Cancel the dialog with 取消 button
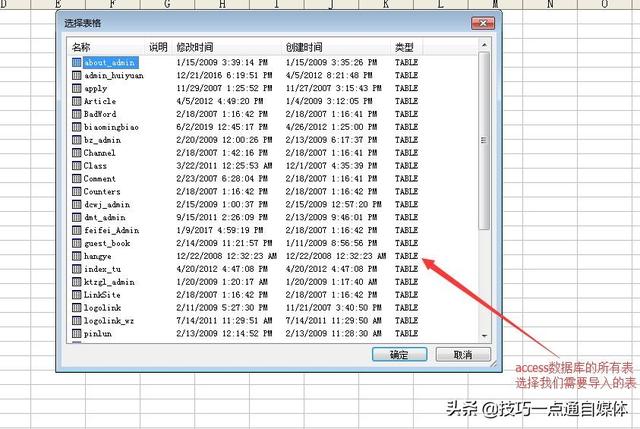This screenshot has width=640, height=429. (x=463, y=354)
